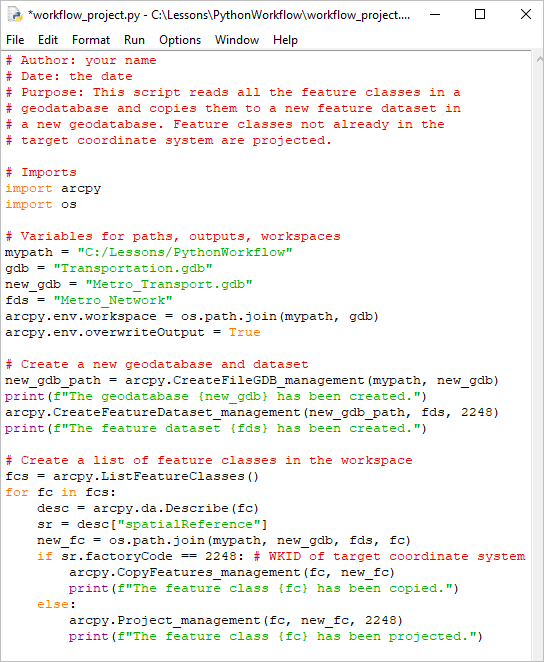Click the scrollbar up arrow
544x662 pixels.
(x=539, y=60)
